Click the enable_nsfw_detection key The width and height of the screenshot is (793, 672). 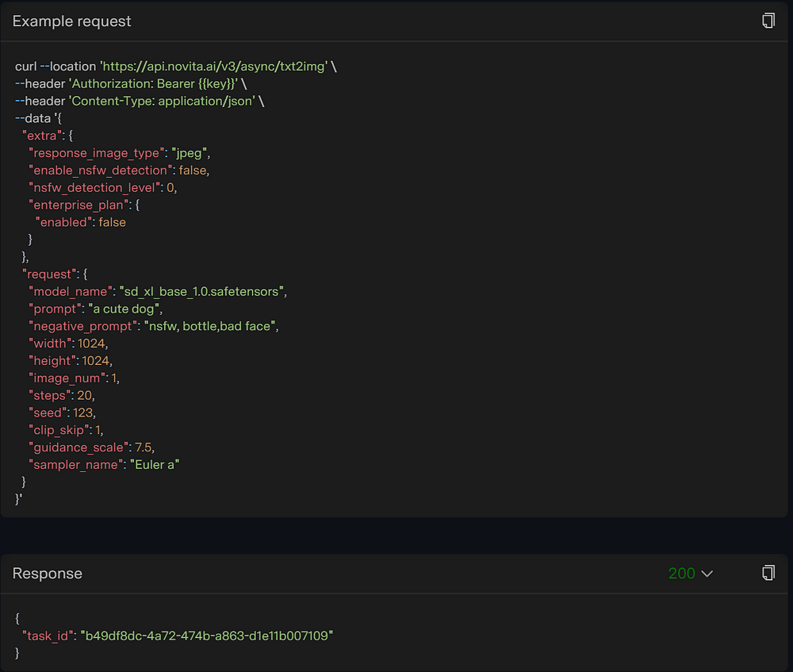point(99,171)
